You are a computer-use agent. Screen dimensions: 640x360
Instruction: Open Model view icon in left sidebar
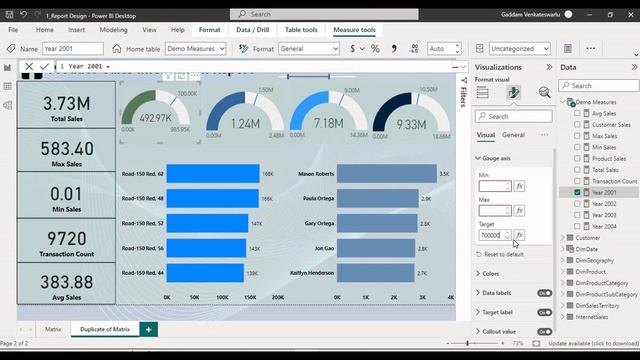7,105
